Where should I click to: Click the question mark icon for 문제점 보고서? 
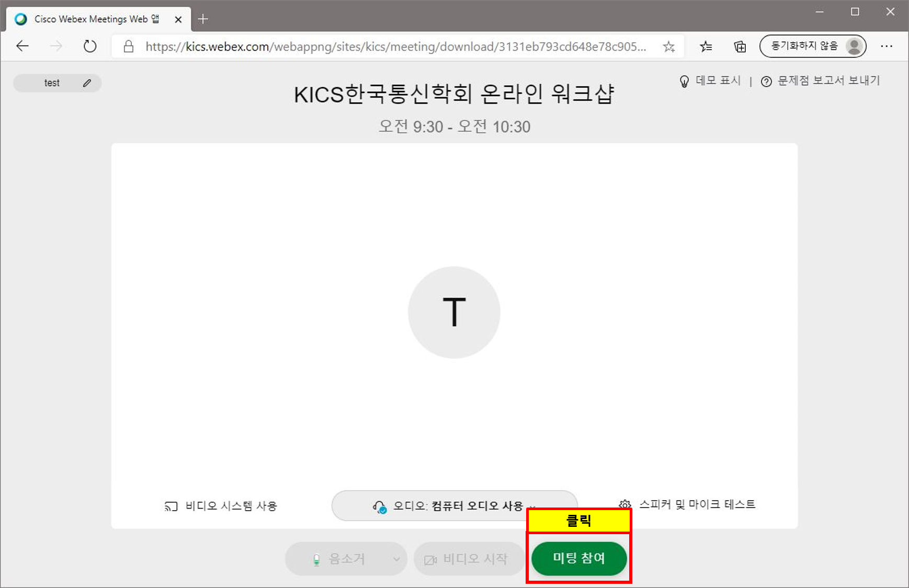pos(766,82)
